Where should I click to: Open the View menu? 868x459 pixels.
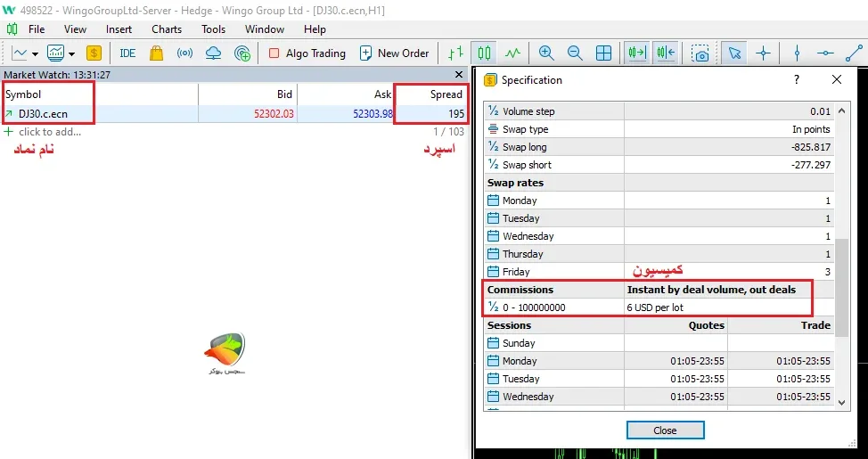point(75,29)
